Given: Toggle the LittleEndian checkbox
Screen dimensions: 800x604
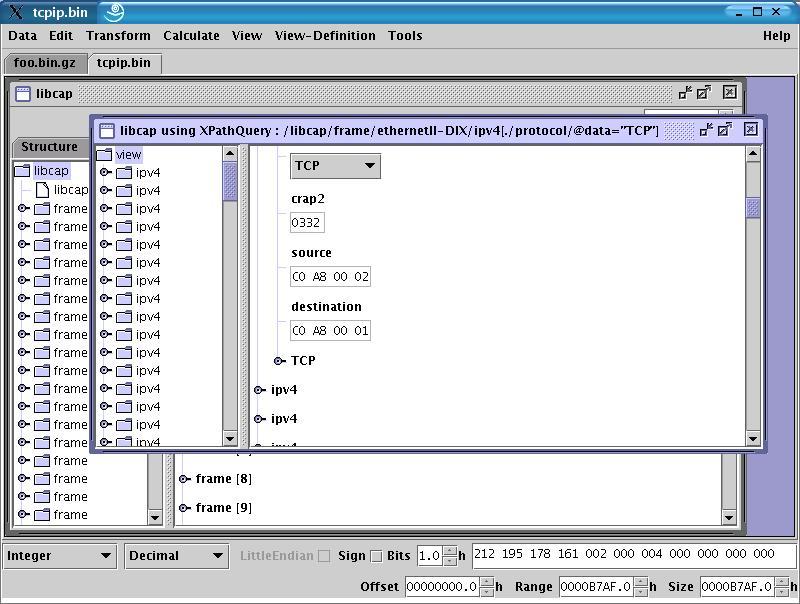Looking at the screenshot, I should click(324, 556).
